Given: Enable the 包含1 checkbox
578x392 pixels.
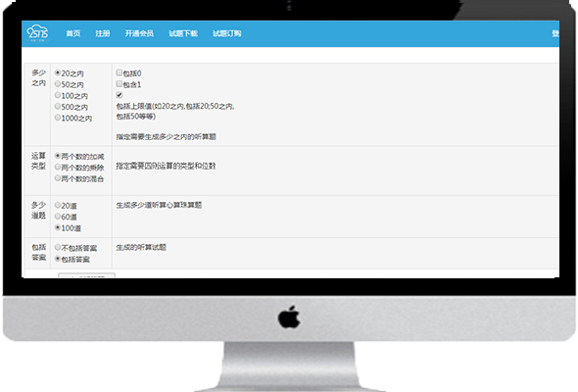Looking at the screenshot, I should pyautogui.click(x=120, y=83).
